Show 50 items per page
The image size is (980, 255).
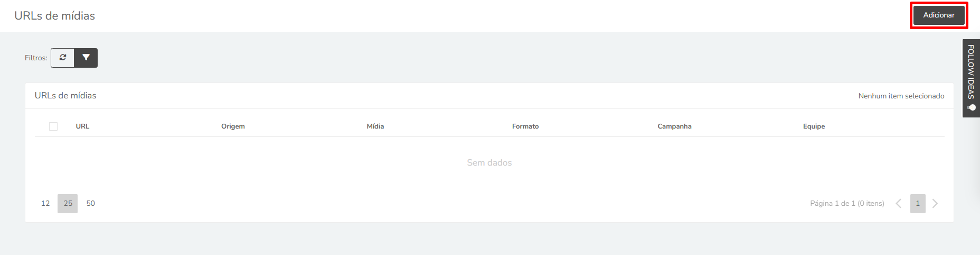pyautogui.click(x=91, y=204)
